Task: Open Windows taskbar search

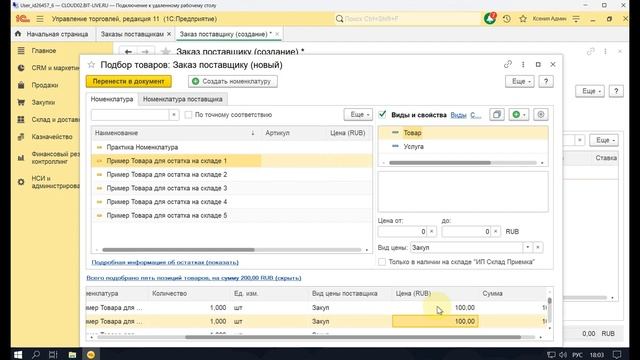Action: click(x=36, y=355)
